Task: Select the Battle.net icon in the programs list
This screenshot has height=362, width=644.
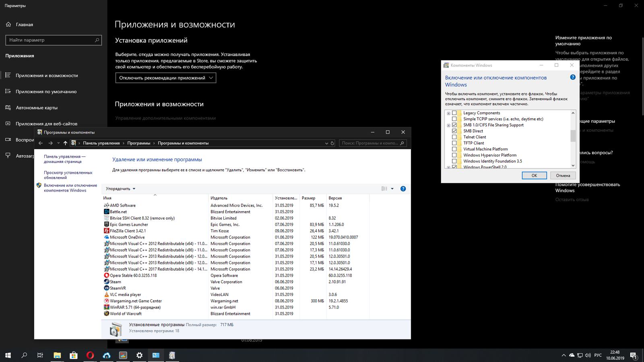Action: coord(106,212)
